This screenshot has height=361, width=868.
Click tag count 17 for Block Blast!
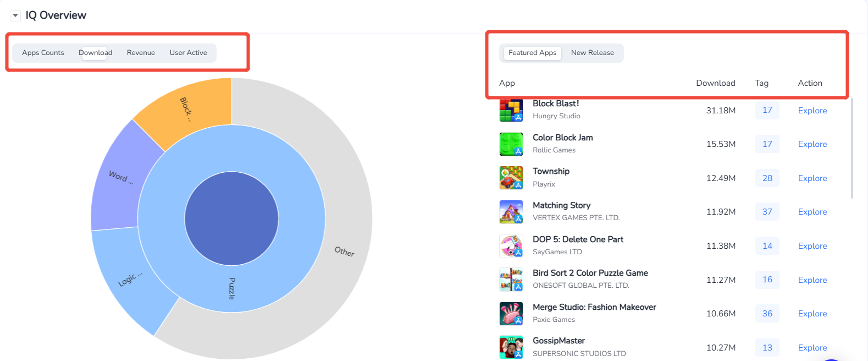tap(767, 110)
